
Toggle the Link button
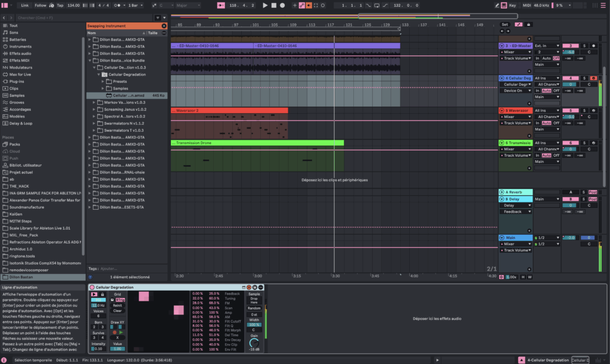click(x=24, y=5)
